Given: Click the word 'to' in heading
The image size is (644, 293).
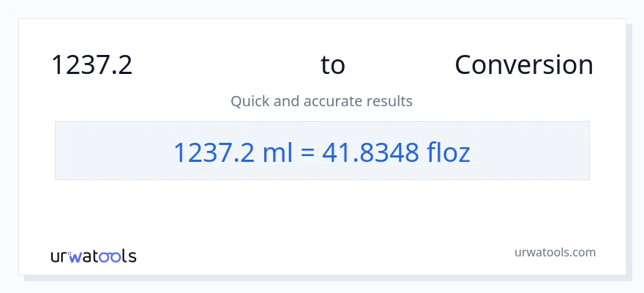Looking at the screenshot, I should coord(332,65).
